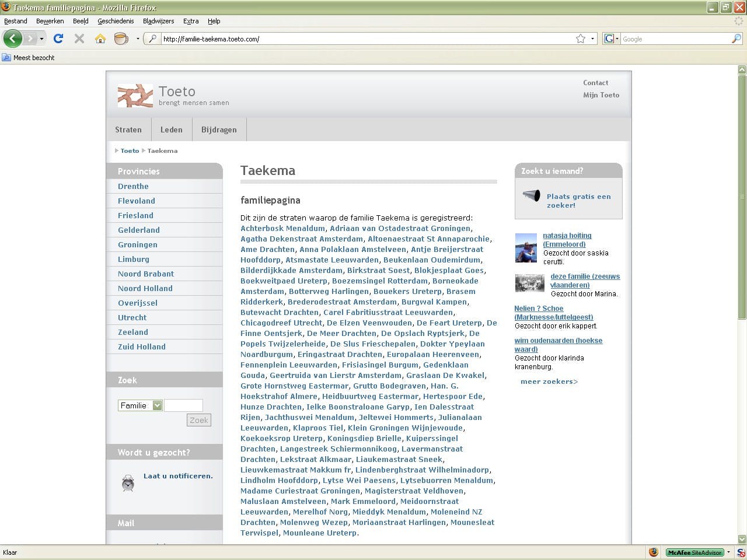Open the Flevoland province link
This screenshot has height=560, width=747.
pos(137,201)
